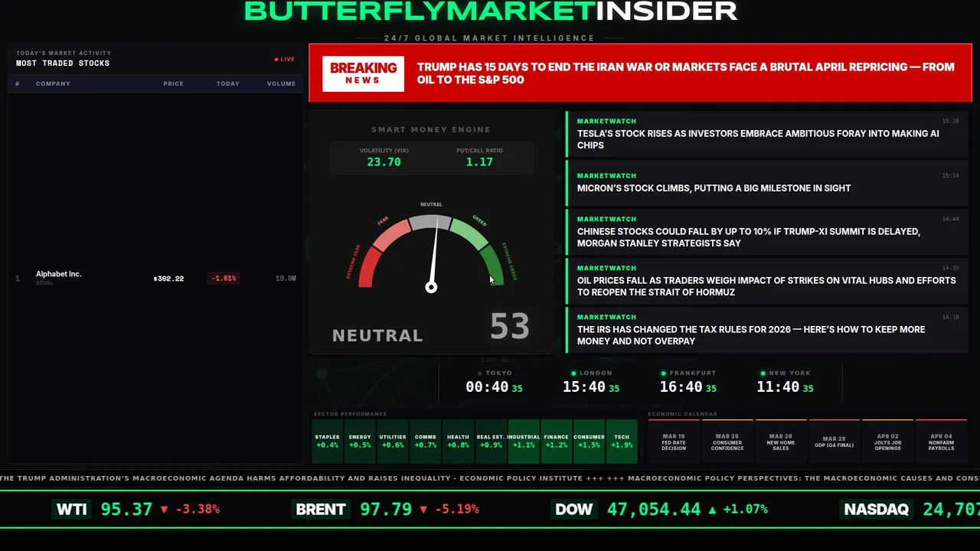Select the CONSUMER +1.5% sector tile

pos(589,442)
